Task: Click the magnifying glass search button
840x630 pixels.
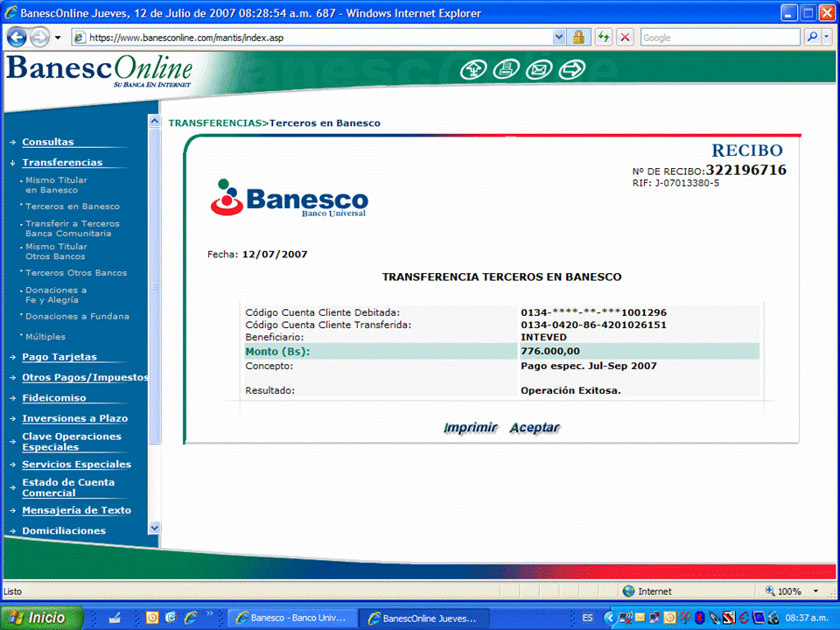Action: click(812, 38)
